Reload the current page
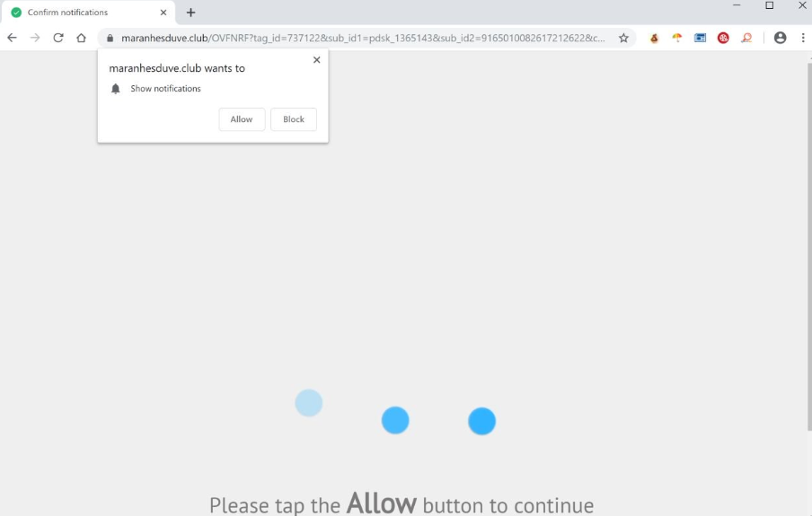The width and height of the screenshot is (812, 516). click(58, 38)
